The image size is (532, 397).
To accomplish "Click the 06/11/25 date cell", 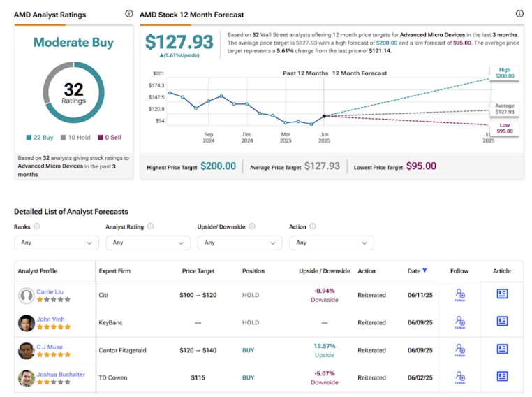I will click(420, 295).
